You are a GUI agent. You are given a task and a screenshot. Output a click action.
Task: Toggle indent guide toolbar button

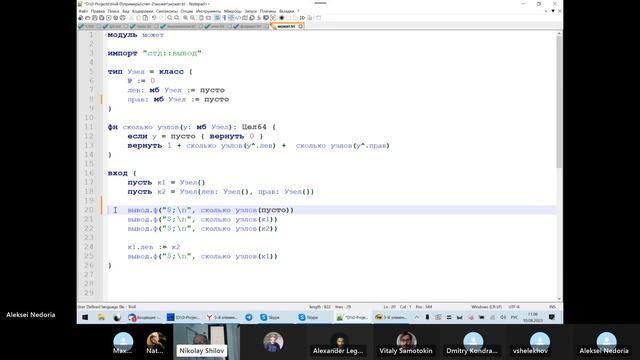(x=231, y=18)
